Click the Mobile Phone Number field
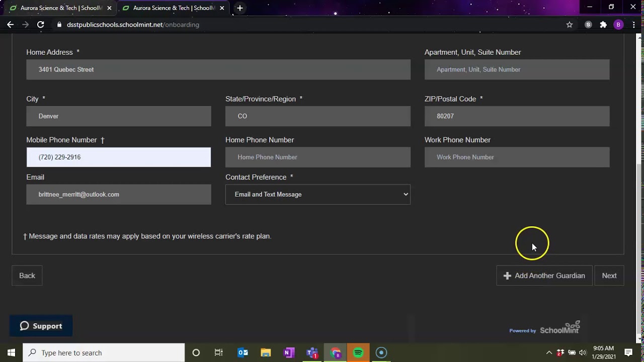 pyautogui.click(x=119, y=157)
